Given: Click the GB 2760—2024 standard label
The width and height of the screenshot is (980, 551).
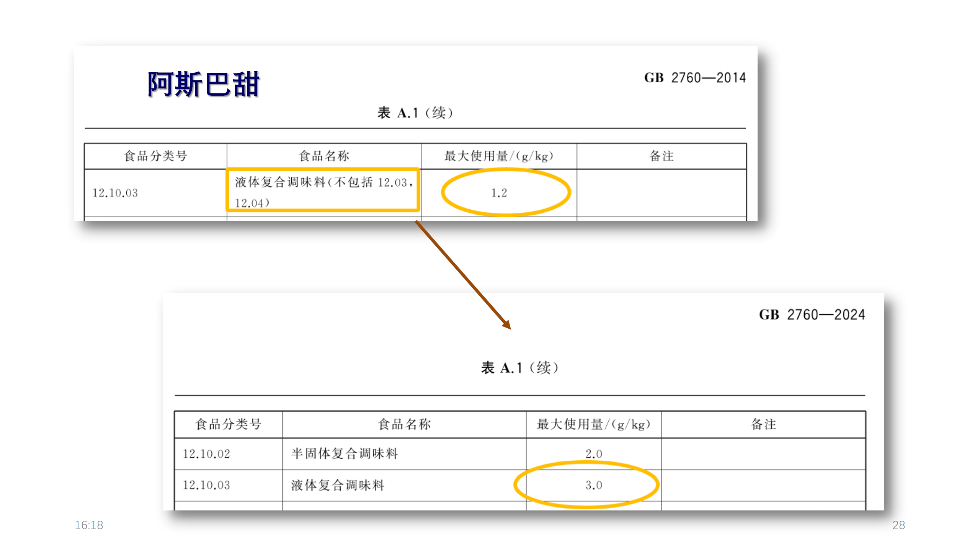Looking at the screenshot, I should 812,315.
